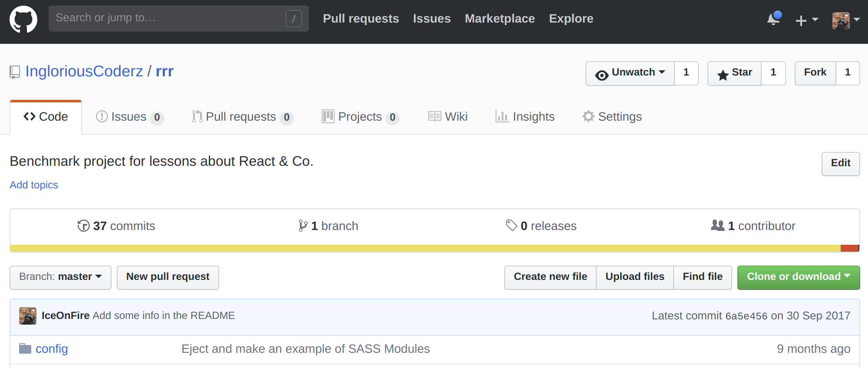Image resolution: width=868 pixels, height=368 pixels.
Task: Click the watchers count 1
Action: [686, 73]
